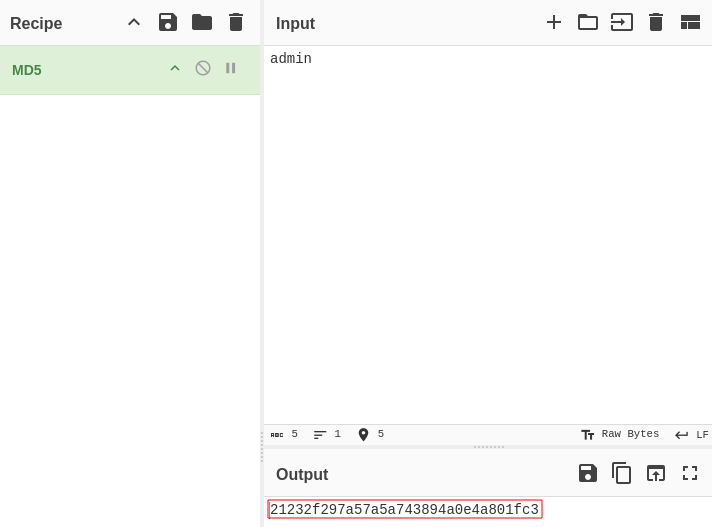The height and width of the screenshot is (527, 712).
Task: Load a saved recipe folder icon
Action: click(x=202, y=22)
